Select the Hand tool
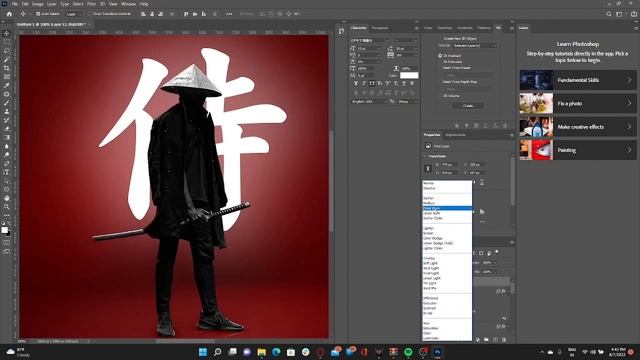The width and height of the screenshot is (640, 360). click(x=7, y=198)
